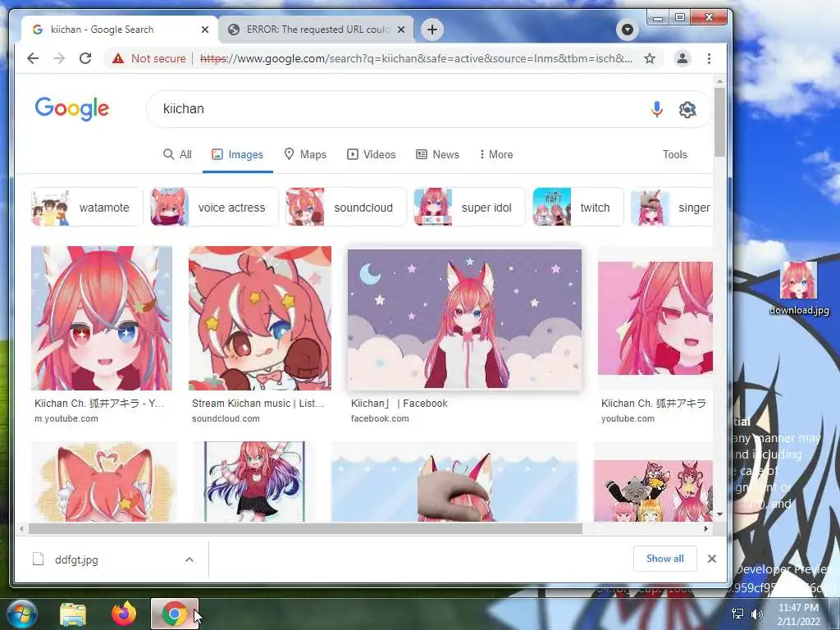The width and height of the screenshot is (840, 630).
Task: Open the purple-haired dancing girl thumbnail
Action: click(x=254, y=481)
